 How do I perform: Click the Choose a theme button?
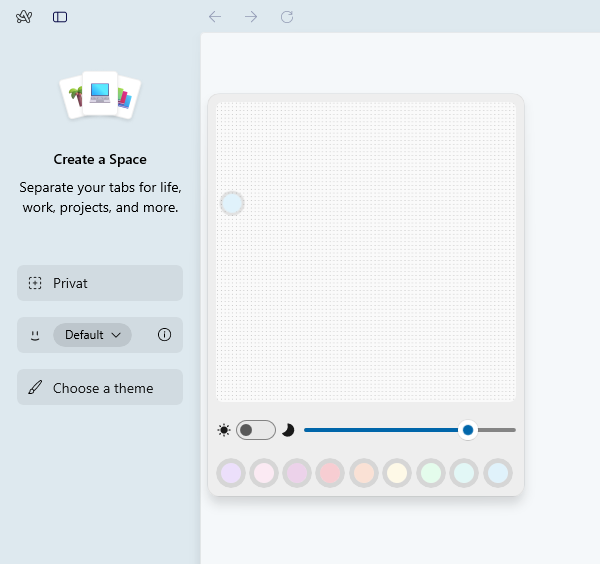tap(100, 387)
